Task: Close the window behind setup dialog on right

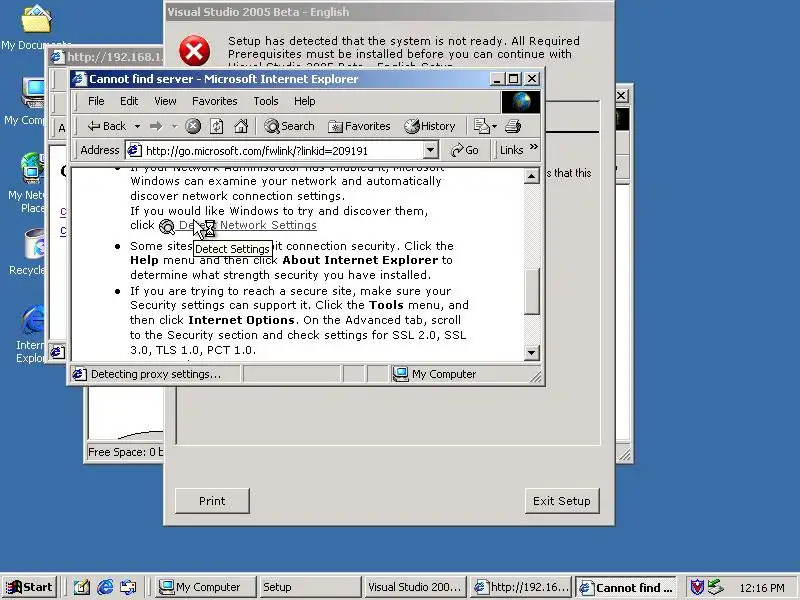Action: (621, 95)
